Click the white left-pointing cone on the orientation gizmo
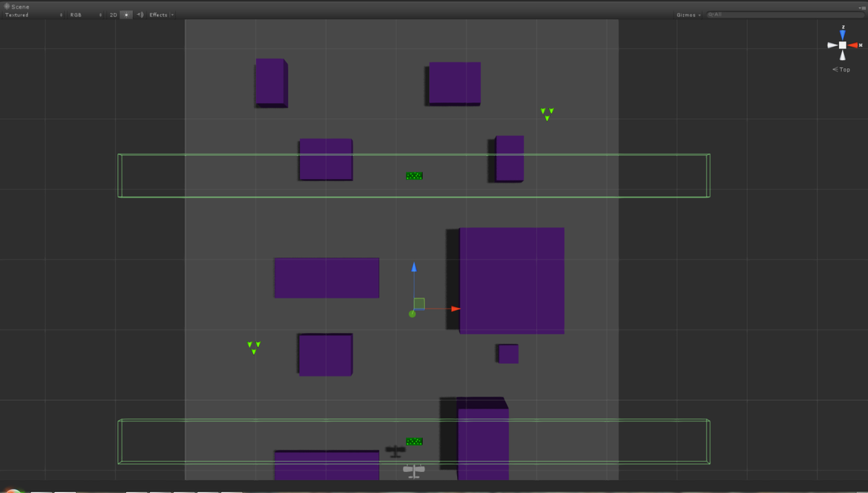Image resolution: width=868 pixels, height=493 pixels. pos(832,45)
